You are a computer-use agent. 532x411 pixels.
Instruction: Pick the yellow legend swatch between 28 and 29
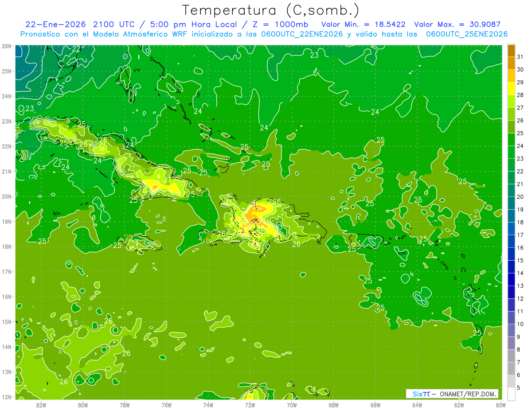point(511,88)
